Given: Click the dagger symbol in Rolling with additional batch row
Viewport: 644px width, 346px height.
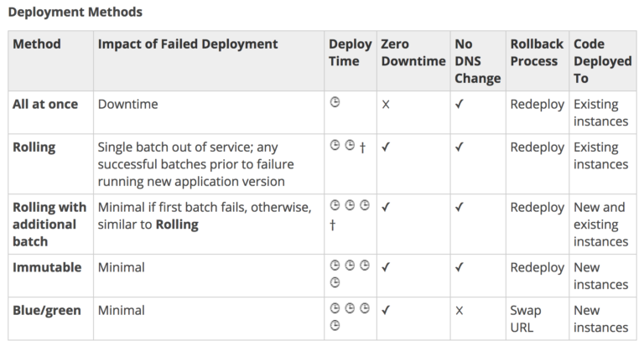Looking at the screenshot, I should pyautogui.click(x=333, y=225).
